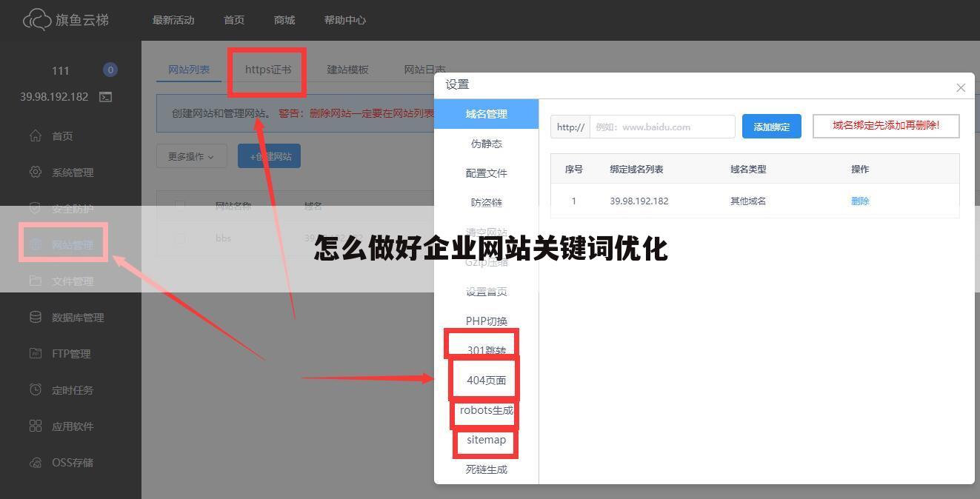Switch to the 网站列表 tab
980x499 pixels.
pyautogui.click(x=189, y=70)
